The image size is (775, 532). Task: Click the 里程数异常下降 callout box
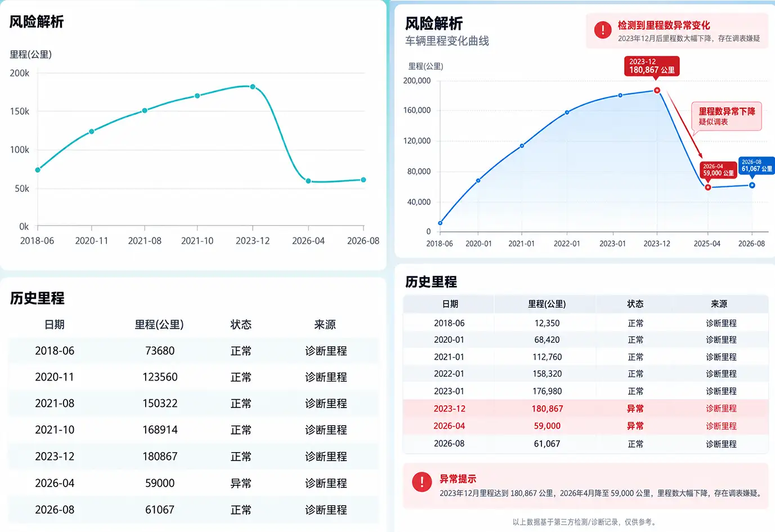pyautogui.click(x=727, y=116)
